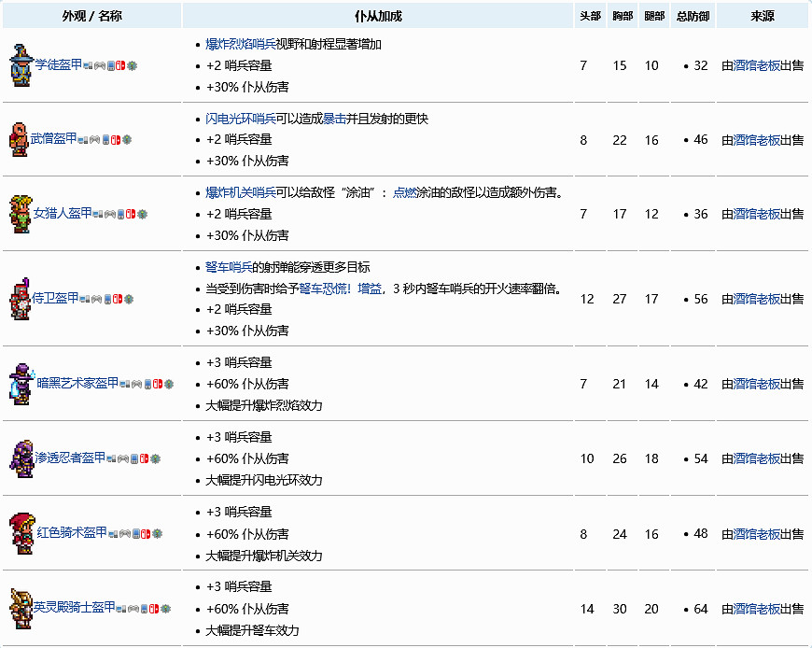Click the Desktop icon beside 渗透忍者盔甲
This screenshot has height=648, width=812.
(110, 458)
